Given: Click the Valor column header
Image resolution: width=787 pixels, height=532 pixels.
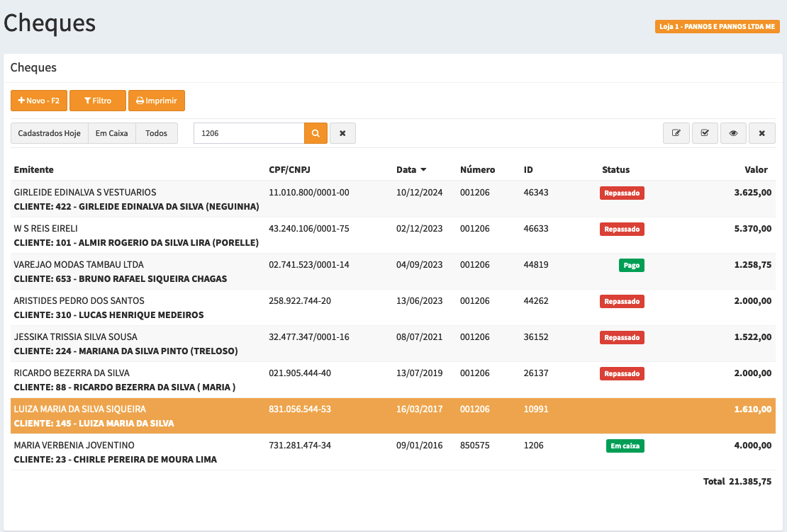Looking at the screenshot, I should pyautogui.click(x=756, y=170).
